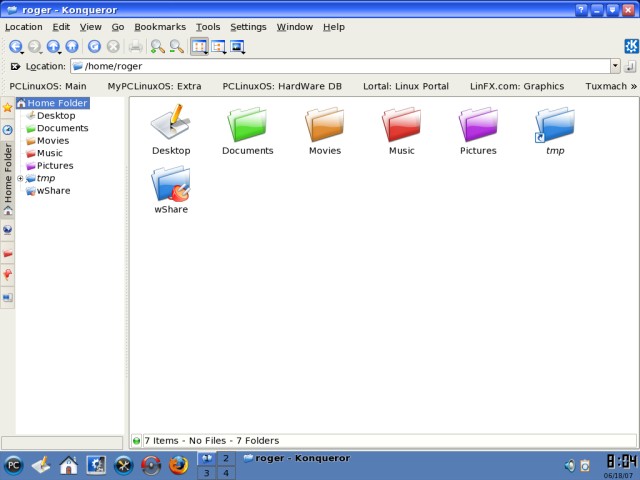
Task: Expand the tmp folder tree node
Action: coord(20,179)
